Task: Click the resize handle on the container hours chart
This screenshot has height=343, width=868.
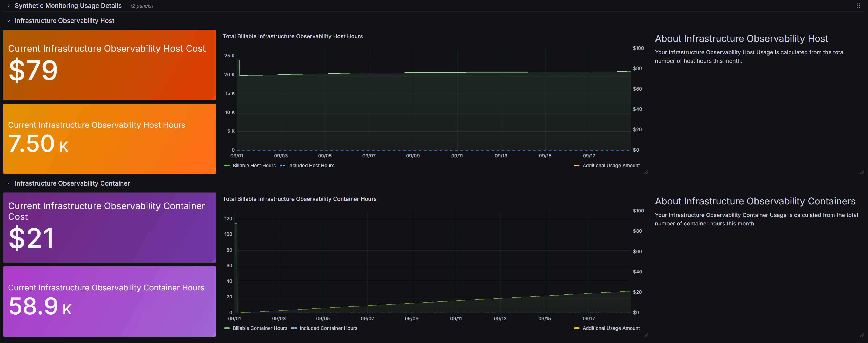Action: (x=646, y=335)
